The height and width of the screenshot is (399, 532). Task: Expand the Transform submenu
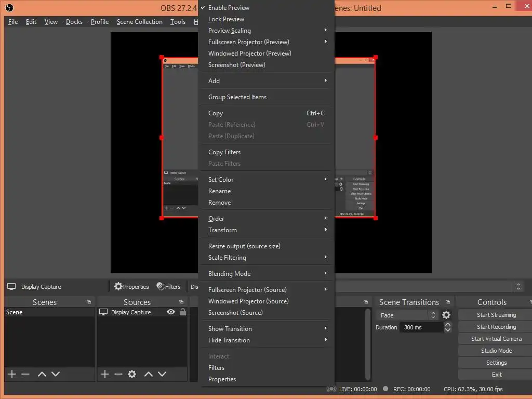(265, 230)
